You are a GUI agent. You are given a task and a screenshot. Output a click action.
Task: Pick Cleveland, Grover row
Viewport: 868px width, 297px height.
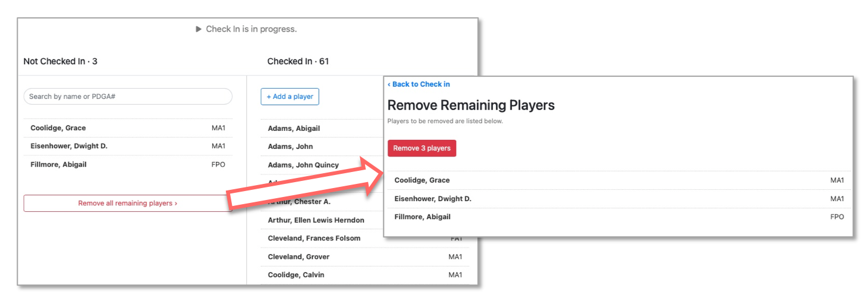pyautogui.click(x=364, y=257)
